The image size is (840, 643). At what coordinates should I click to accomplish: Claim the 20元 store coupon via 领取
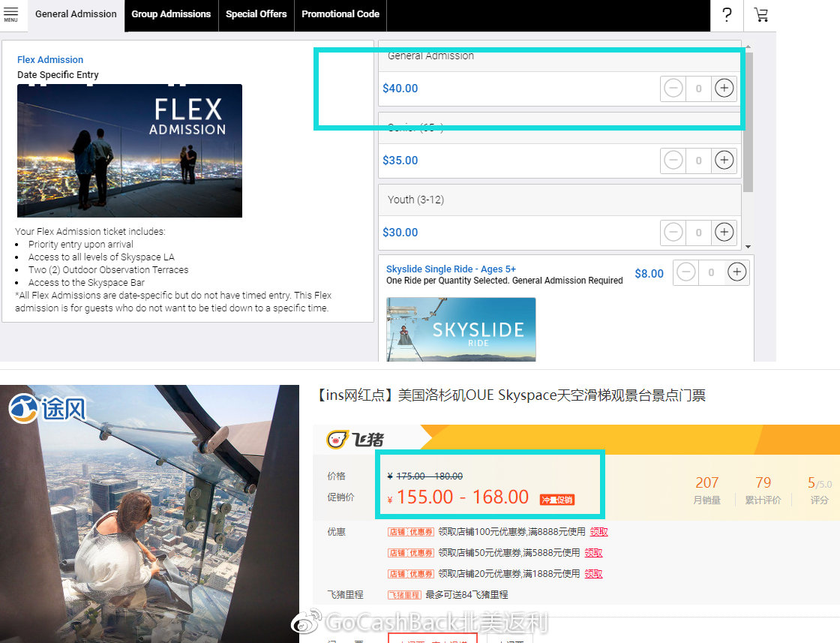593,573
